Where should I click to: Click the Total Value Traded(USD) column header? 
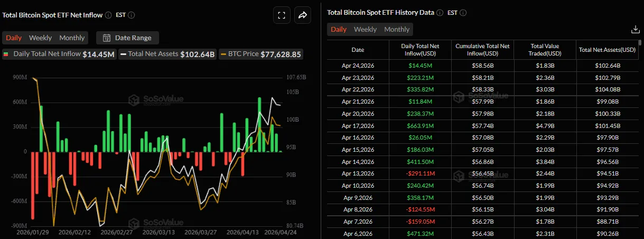coord(544,50)
